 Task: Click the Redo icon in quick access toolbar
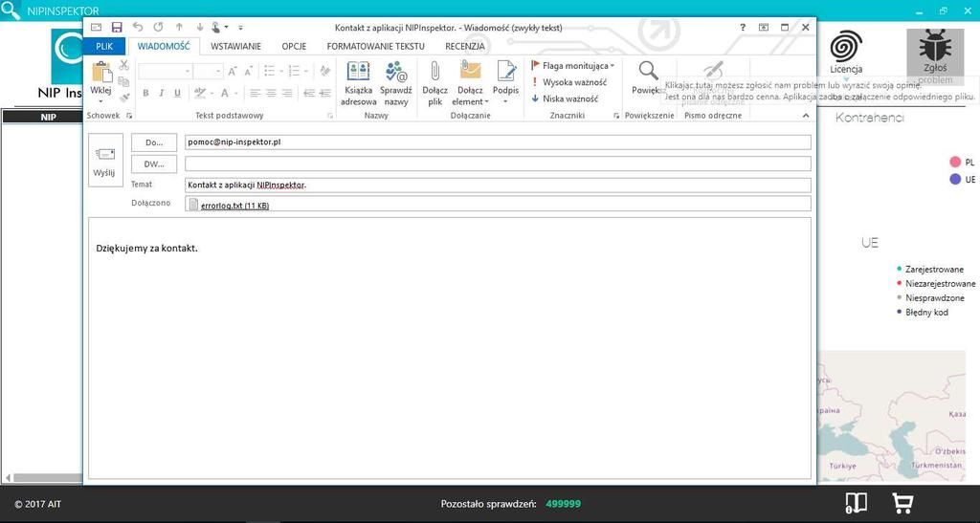pos(159,28)
